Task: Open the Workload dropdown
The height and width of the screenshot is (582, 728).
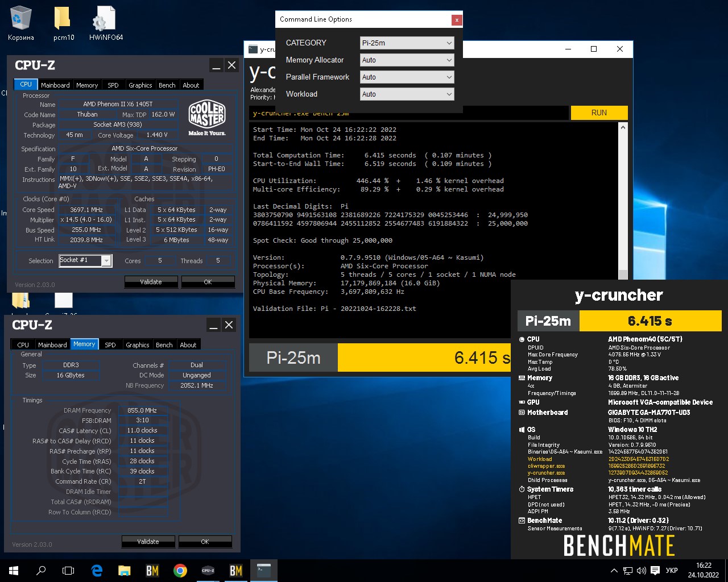Action: click(407, 94)
